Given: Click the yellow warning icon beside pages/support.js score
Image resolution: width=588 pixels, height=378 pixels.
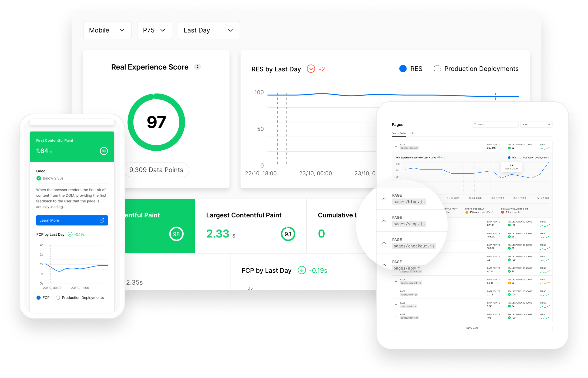Looking at the screenshot, I should pos(509,283).
